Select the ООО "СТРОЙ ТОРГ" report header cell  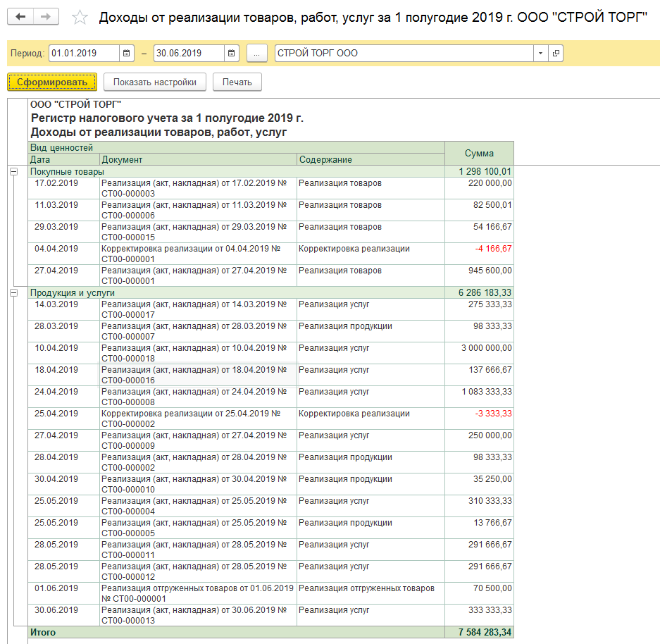pos(76,105)
